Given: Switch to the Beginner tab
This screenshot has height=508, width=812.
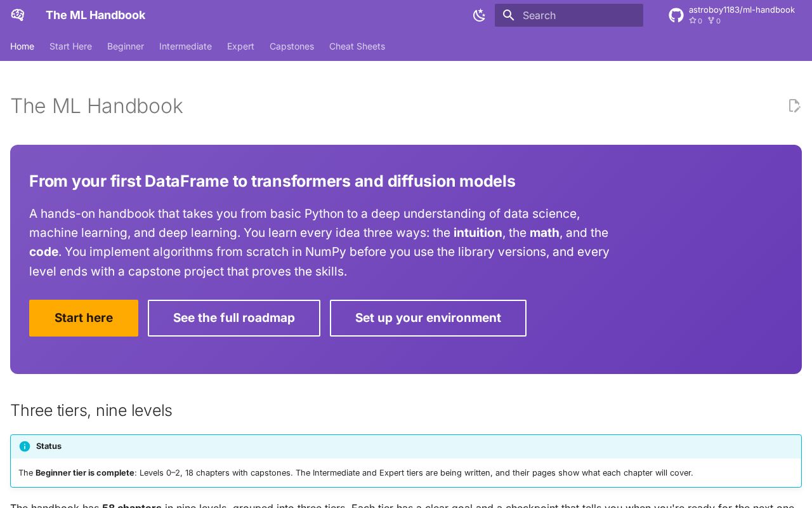Looking at the screenshot, I should click(126, 46).
